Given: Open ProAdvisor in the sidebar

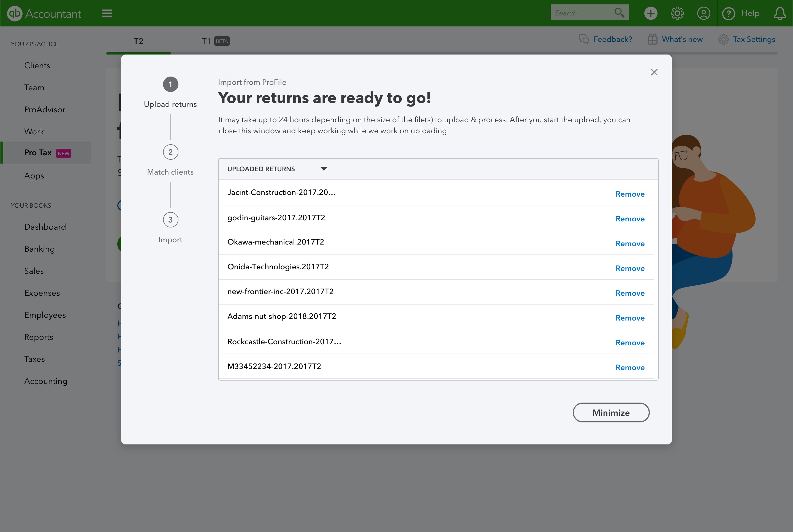Looking at the screenshot, I should point(44,110).
